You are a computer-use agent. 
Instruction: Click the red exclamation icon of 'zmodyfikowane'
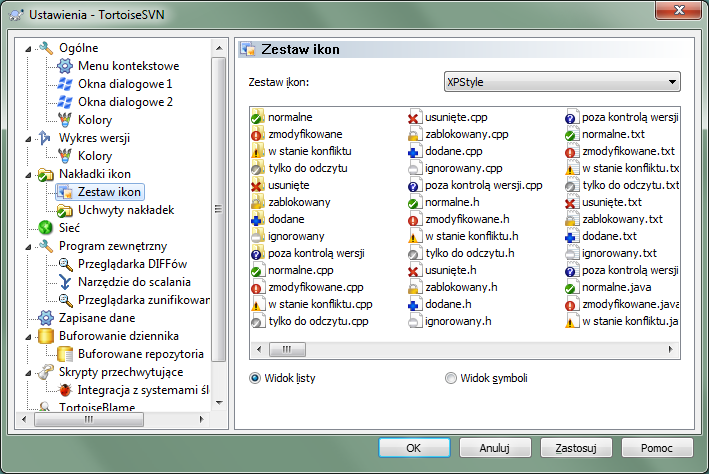click(x=257, y=134)
